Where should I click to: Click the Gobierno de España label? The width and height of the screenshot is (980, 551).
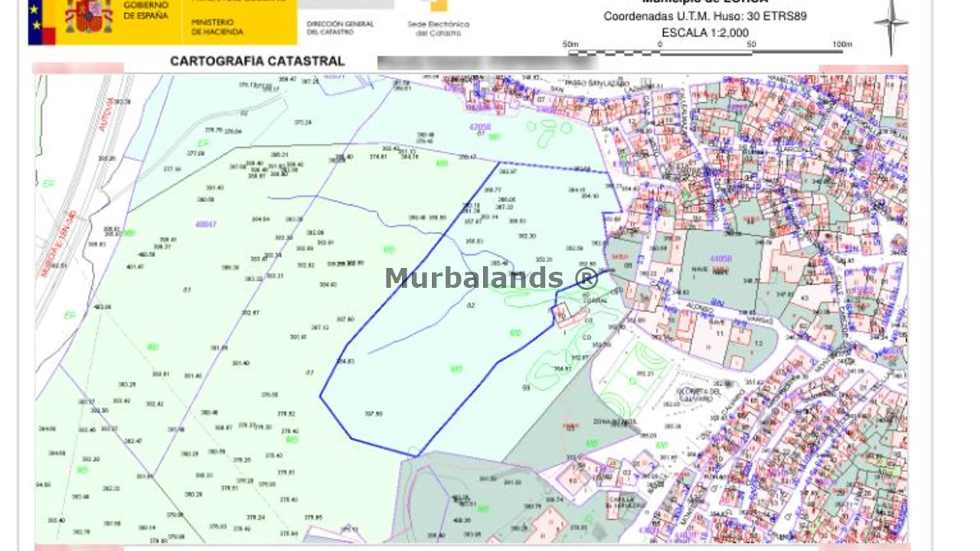click(145, 11)
